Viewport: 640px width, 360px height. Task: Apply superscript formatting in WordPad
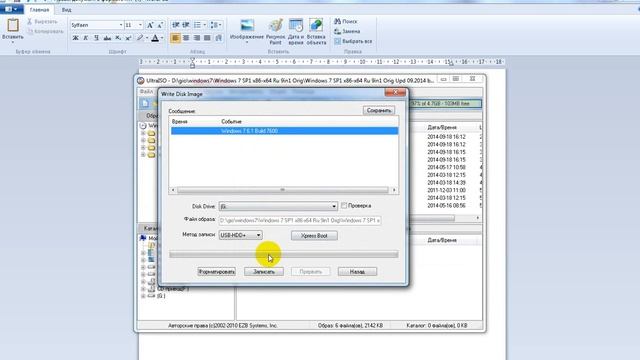128,38
